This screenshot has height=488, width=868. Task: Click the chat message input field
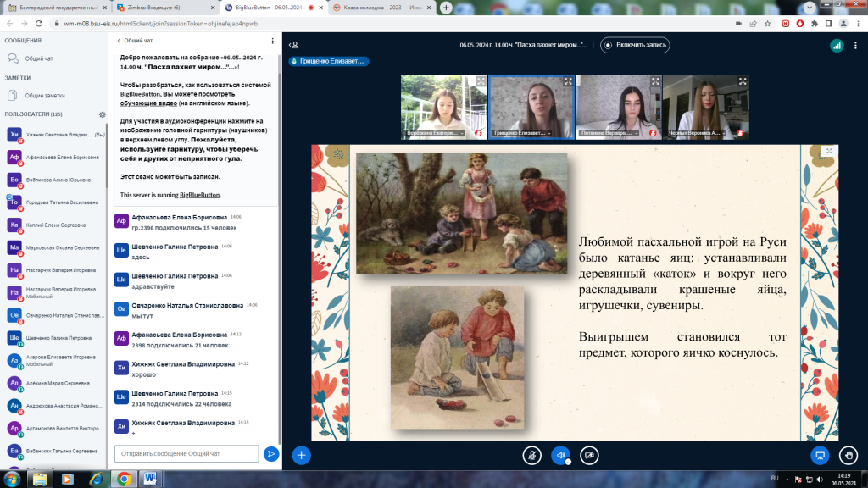(x=186, y=454)
